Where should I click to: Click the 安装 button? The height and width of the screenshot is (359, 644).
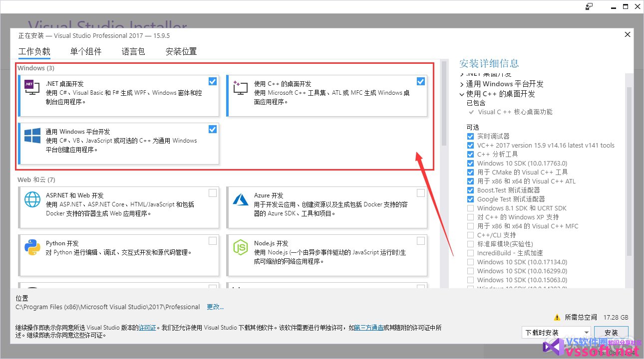point(611,333)
